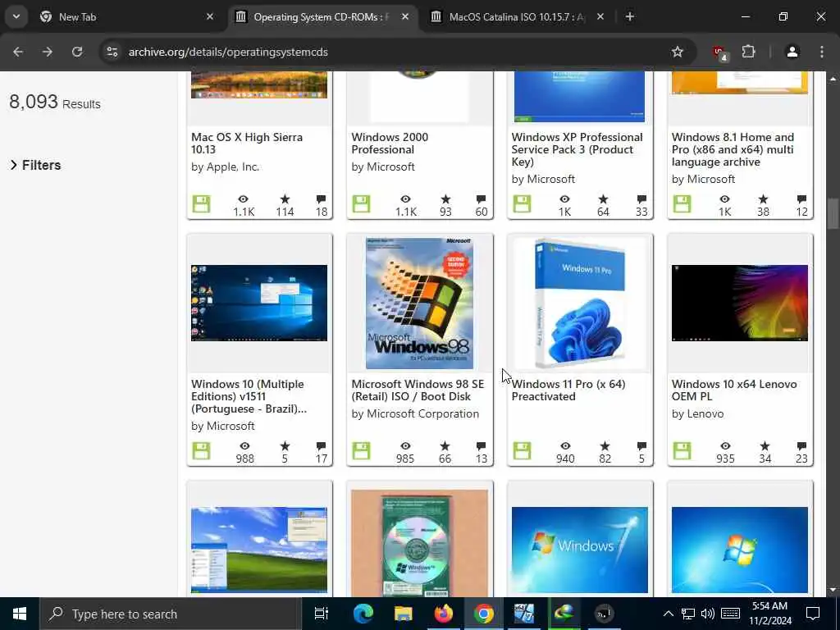
Task: Click 'by Lenovo' creator text
Action: click(697, 413)
